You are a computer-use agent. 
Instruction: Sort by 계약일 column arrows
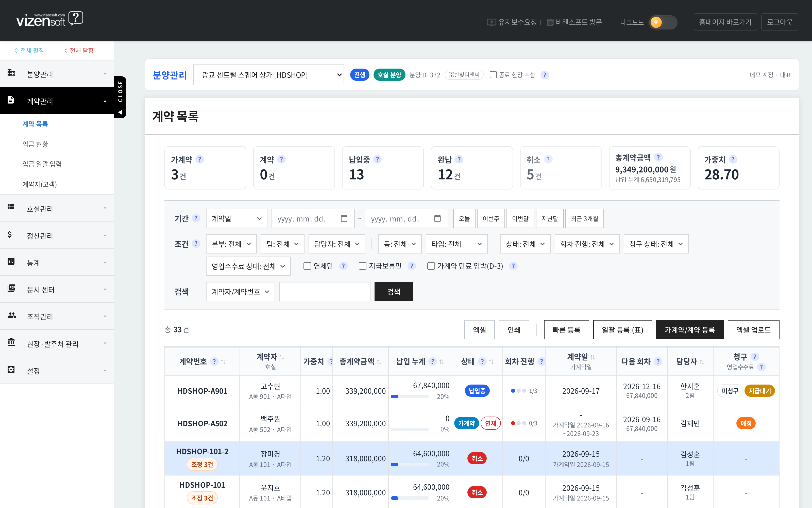pyautogui.click(x=593, y=357)
